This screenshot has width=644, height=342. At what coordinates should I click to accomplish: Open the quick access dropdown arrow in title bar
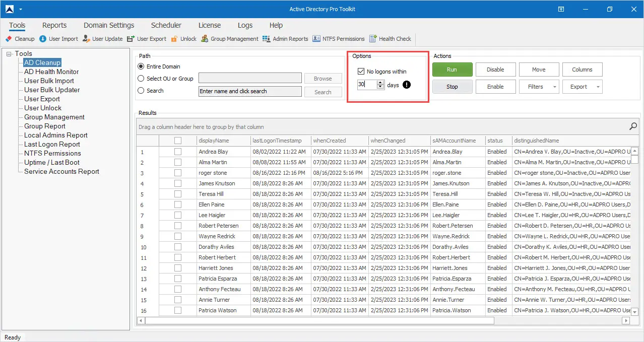tap(21, 9)
